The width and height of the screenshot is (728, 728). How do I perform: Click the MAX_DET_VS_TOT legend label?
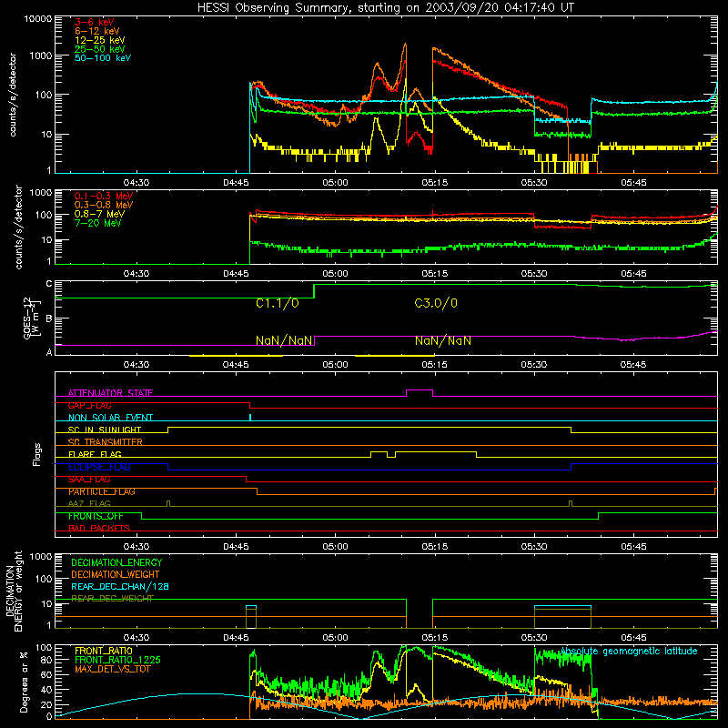click(113, 669)
